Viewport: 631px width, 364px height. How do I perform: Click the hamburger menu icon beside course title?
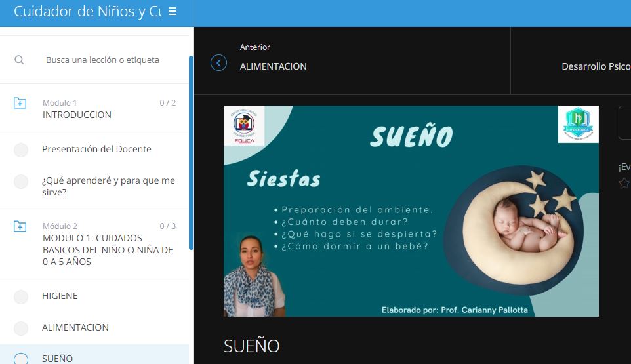[x=173, y=12]
